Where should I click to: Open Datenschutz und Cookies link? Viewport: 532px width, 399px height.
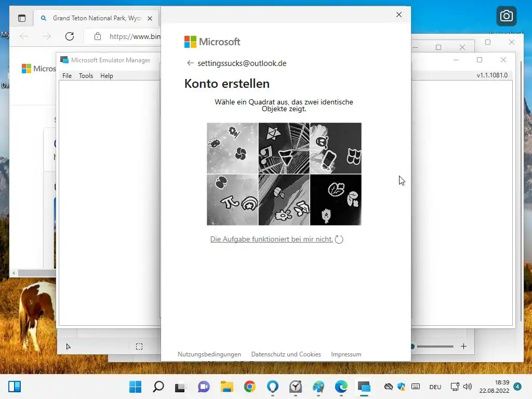[x=286, y=354]
